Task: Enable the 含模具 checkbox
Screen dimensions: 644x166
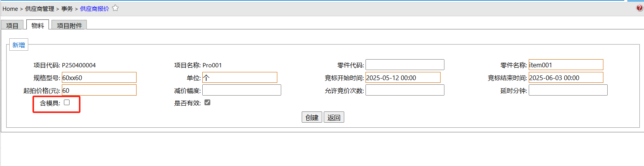Action: click(x=67, y=103)
